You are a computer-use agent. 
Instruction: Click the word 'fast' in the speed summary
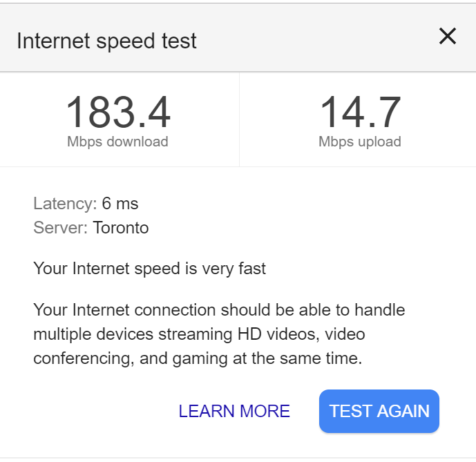[x=252, y=269]
